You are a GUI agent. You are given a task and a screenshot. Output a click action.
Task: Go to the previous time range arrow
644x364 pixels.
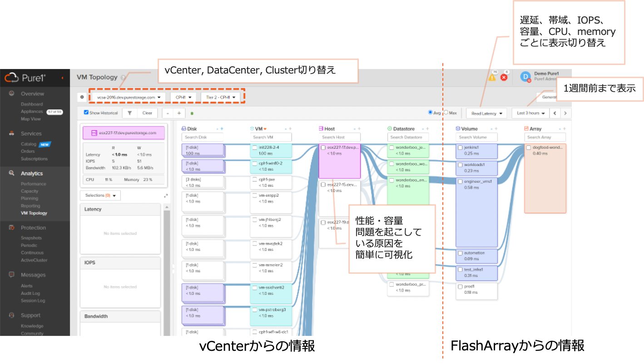click(555, 113)
